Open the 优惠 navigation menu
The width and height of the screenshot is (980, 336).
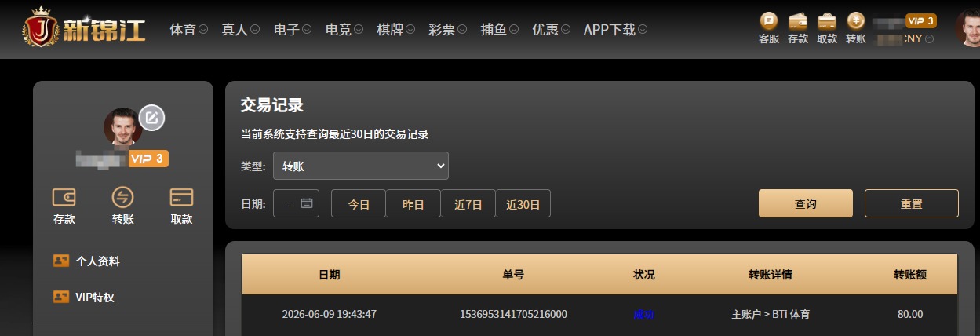552,30
